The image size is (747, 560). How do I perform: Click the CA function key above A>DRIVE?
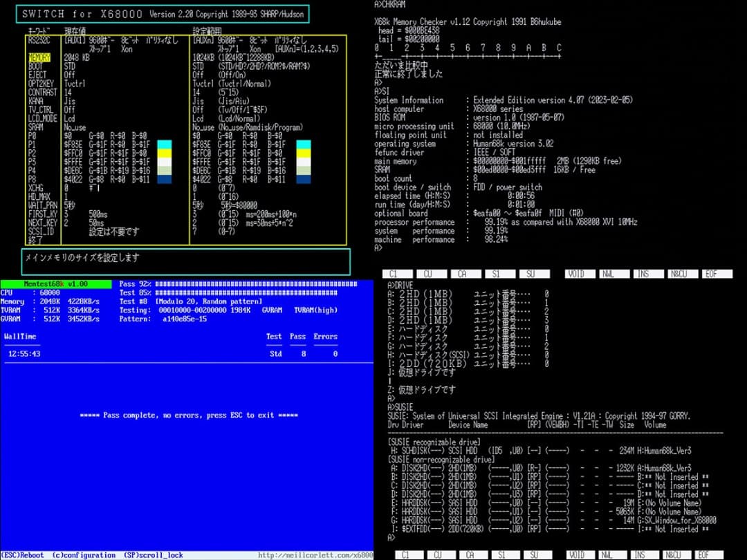tap(466, 274)
